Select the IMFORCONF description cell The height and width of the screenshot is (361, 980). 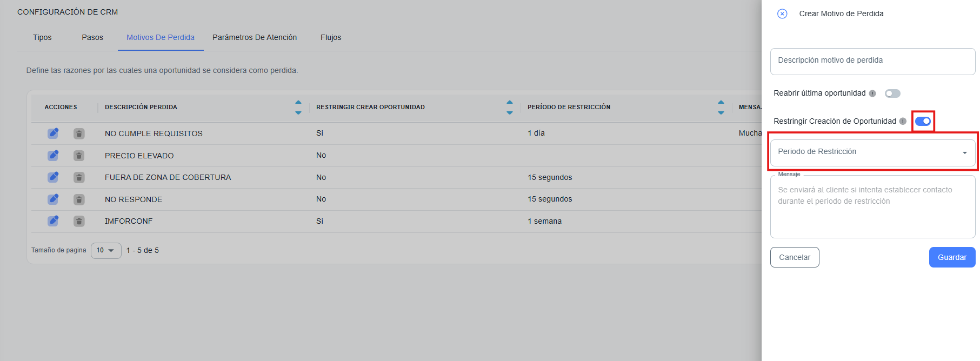pos(129,221)
